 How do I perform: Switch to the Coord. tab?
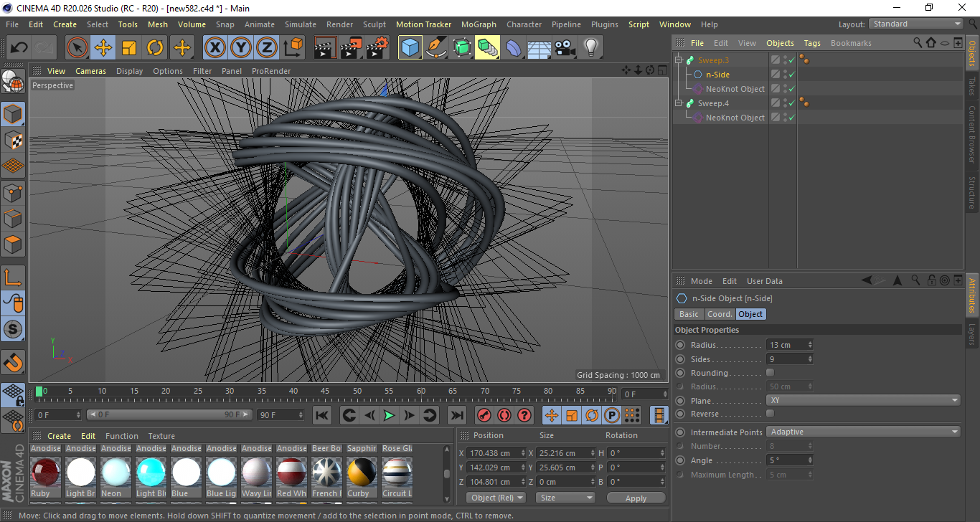[x=720, y=314]
